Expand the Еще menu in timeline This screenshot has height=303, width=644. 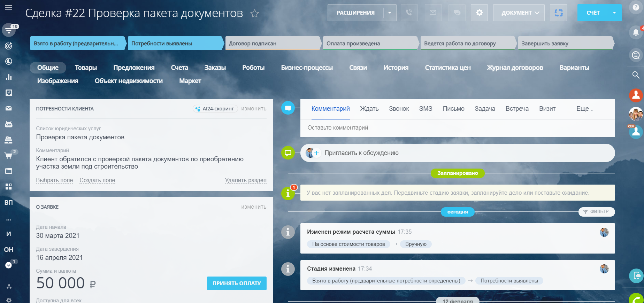pyautogui.click(x=584, y=109)
